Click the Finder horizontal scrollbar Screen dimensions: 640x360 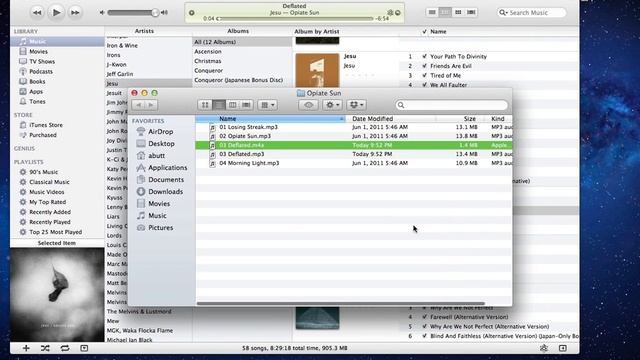[340, 303]
